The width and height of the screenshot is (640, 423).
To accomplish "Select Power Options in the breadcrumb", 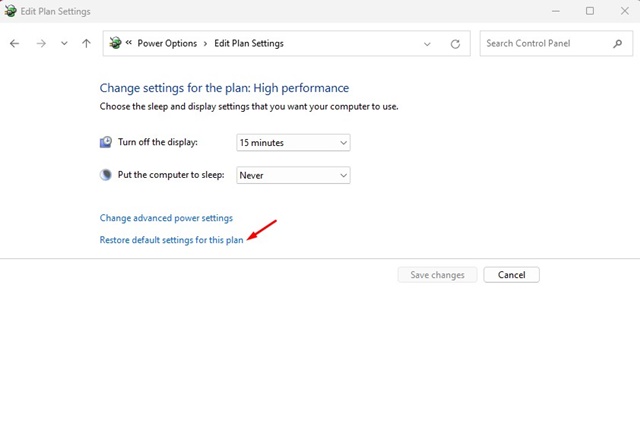I will point(167,43).
